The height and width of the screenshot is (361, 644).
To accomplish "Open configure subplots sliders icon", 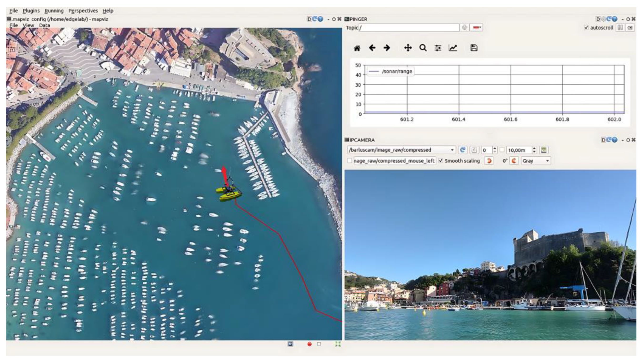I will click(438, 48).
